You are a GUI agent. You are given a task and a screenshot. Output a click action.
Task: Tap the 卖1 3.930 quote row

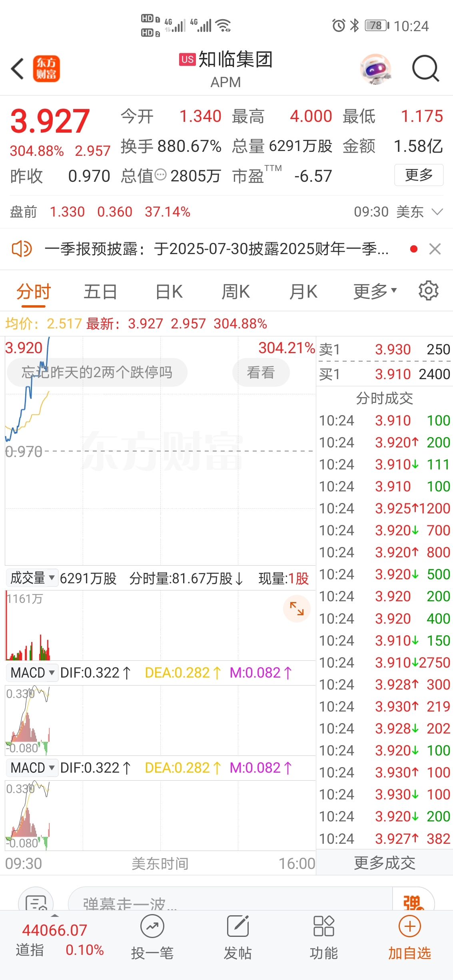tap(384, 349)
